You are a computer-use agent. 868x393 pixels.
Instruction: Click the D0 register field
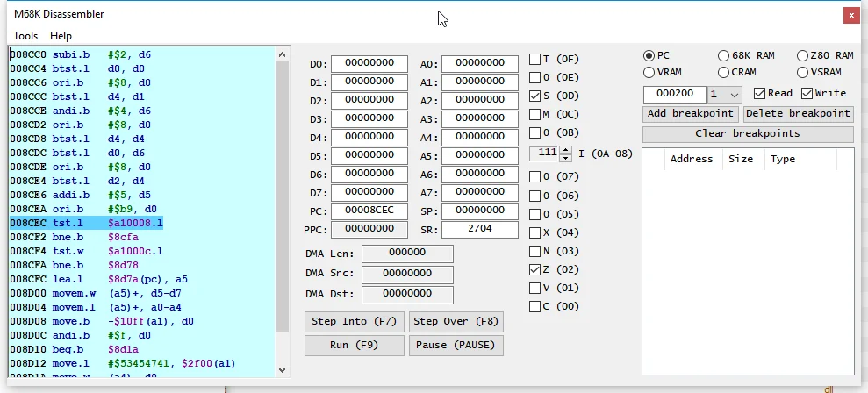coord(369,64)
